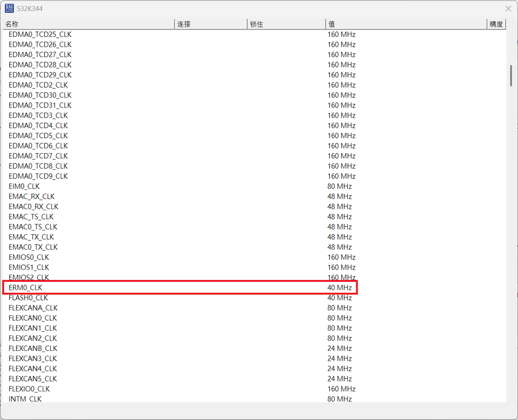The height and width of the screenshot is (420, 518).
Task: Select the EDMA0_TCD28_CLK row
Action: pyautogui.click(x=254, y=65)
